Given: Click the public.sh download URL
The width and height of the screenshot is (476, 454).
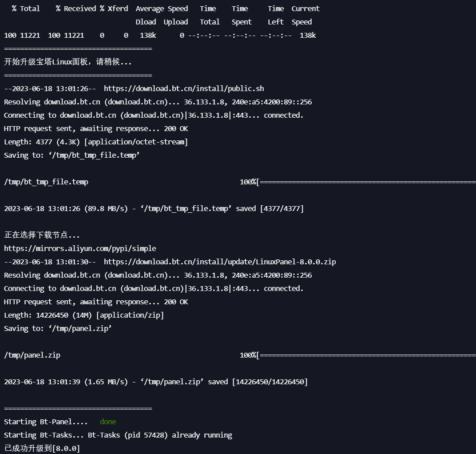Looking at the screenshot, I should point(184,89).
